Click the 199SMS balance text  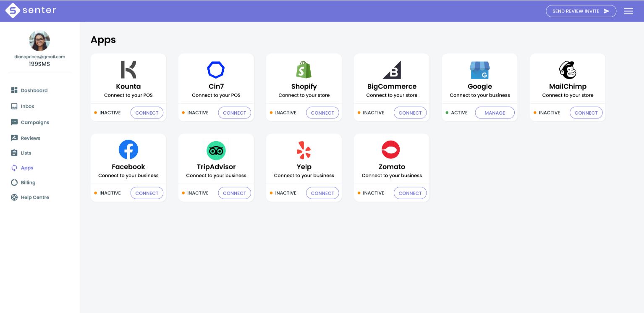[39, 64]
